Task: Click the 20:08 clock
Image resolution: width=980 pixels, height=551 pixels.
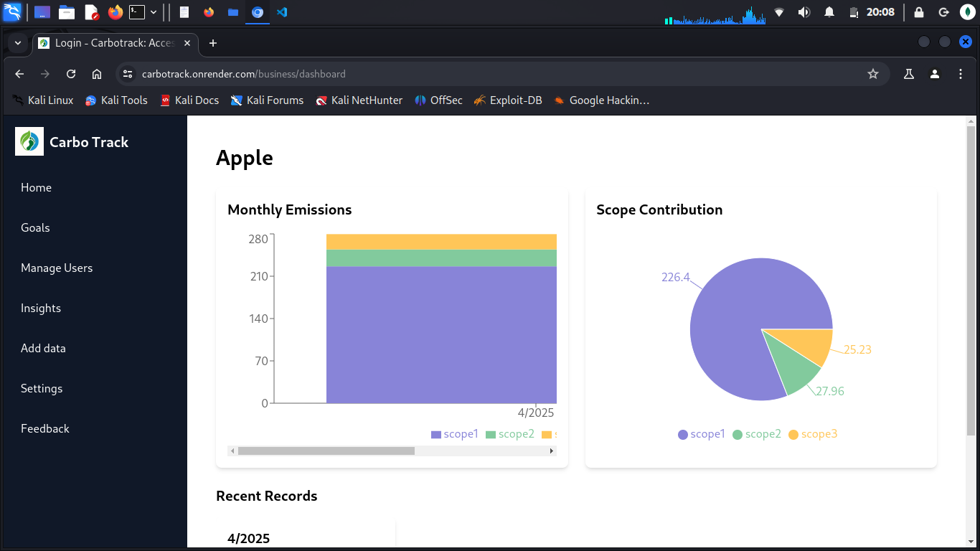Action: click(x=880, y=12)
